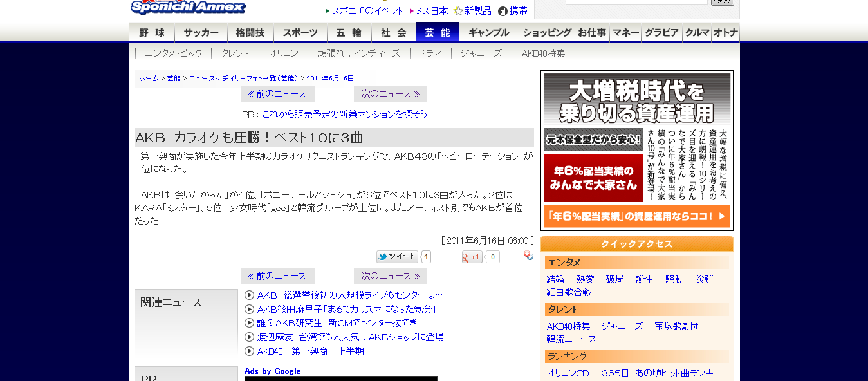Open the サッカー navigation tab

201,33
